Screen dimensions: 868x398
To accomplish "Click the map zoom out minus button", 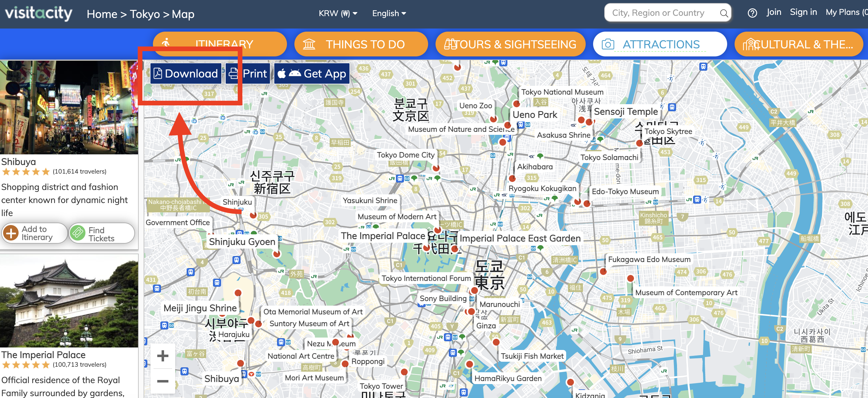I will (163, 381).
